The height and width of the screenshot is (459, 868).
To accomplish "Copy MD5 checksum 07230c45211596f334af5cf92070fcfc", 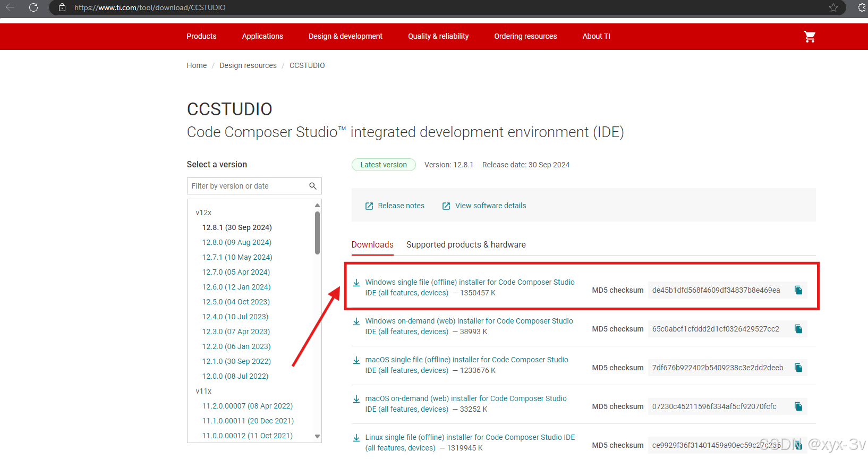I will click(798, 406).
